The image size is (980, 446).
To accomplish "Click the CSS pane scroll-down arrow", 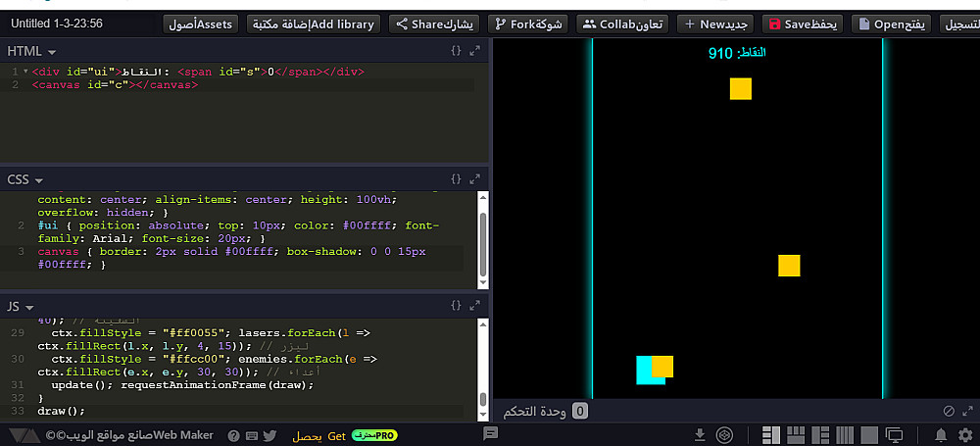I will 483,284.
